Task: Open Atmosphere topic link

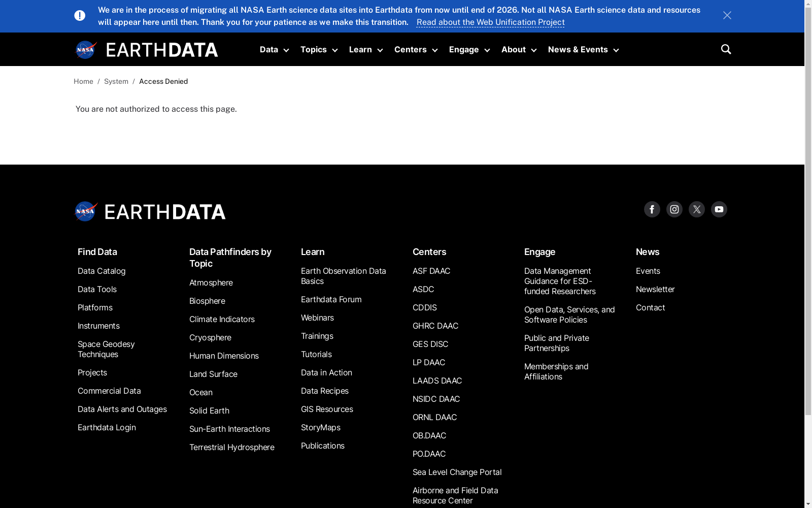Action: (211, 283)
